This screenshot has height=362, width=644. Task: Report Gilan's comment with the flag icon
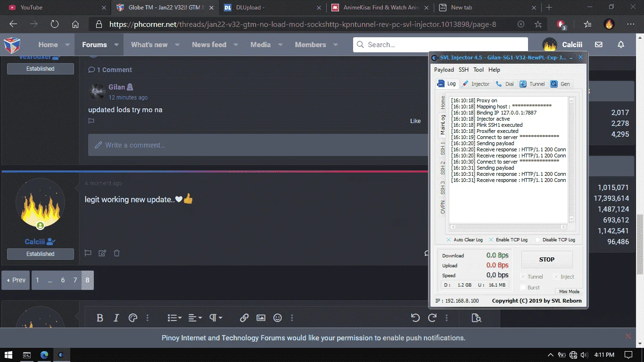[91, 121]
